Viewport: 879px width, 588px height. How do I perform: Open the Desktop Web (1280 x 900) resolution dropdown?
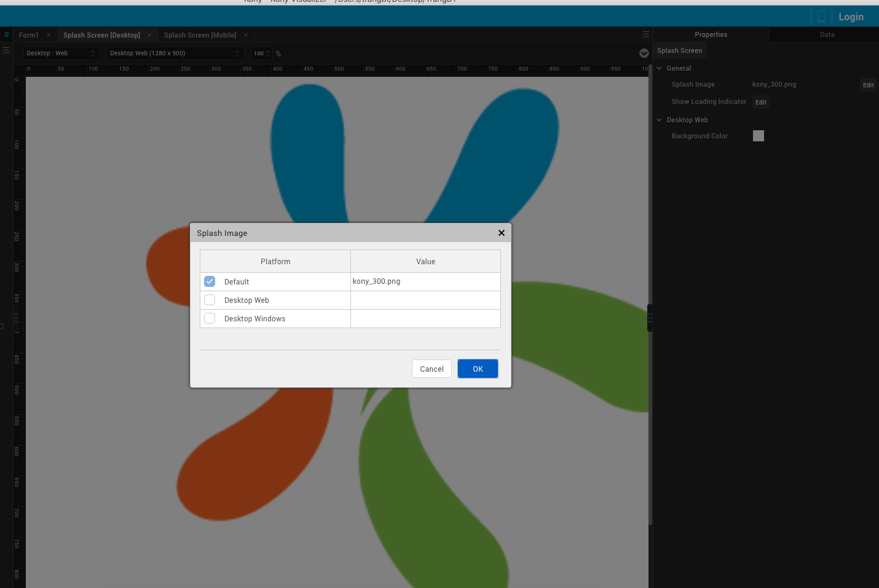pos(175,53)
